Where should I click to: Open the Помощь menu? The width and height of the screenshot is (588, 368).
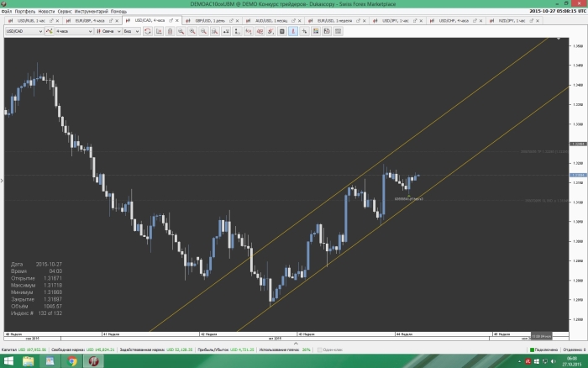click(118, 11)
